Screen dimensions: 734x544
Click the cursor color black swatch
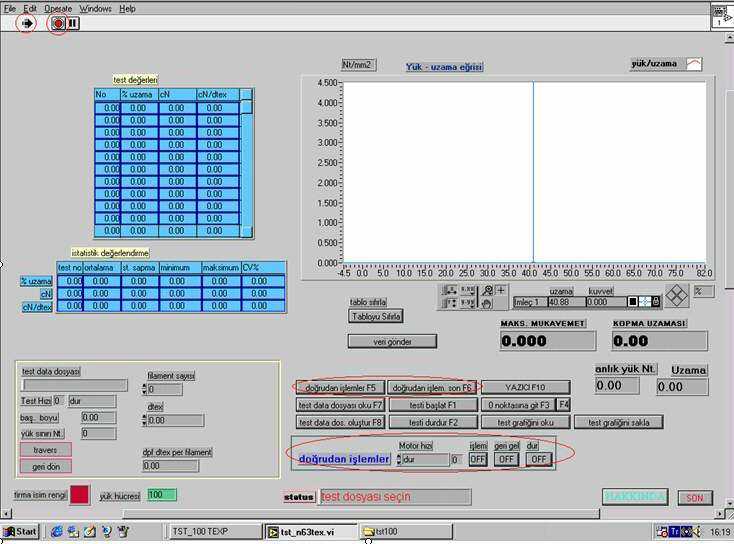(x=633, y=302)
